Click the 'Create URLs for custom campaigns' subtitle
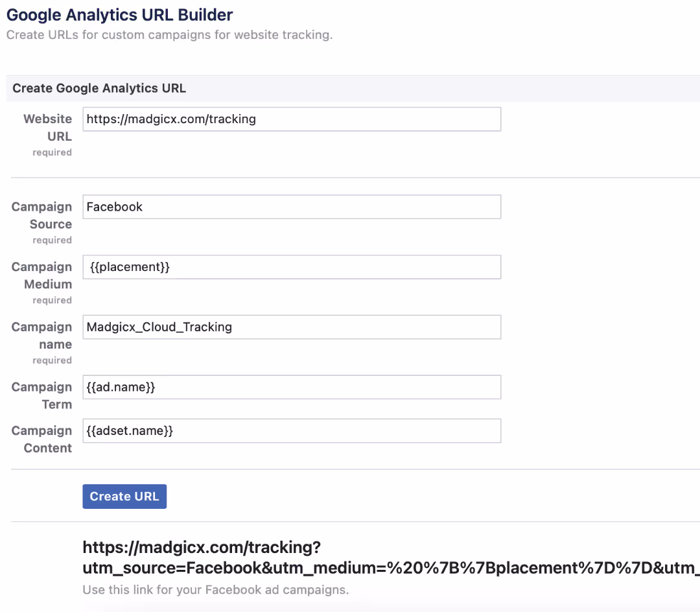 [x=170, y=35]
